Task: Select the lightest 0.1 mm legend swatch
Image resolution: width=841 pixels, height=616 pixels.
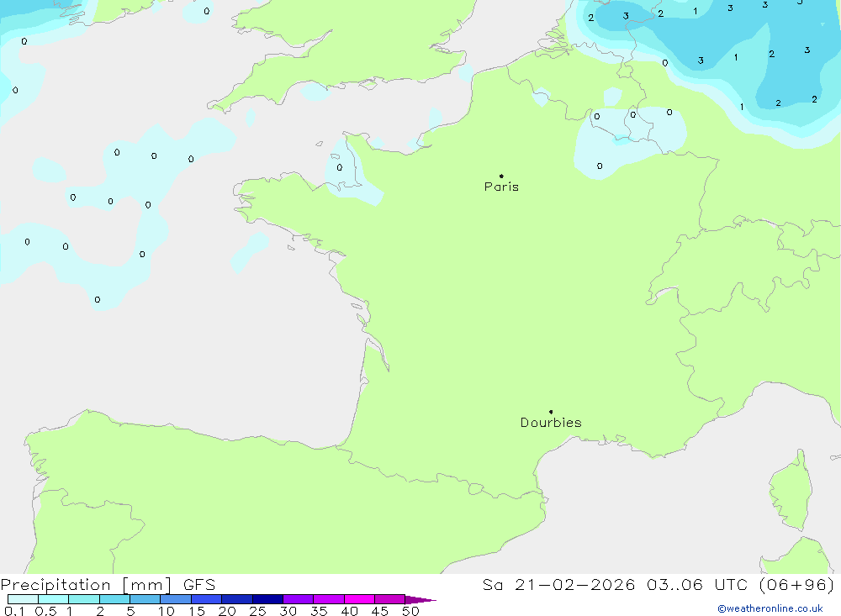Action: click(x=23, y=599)
